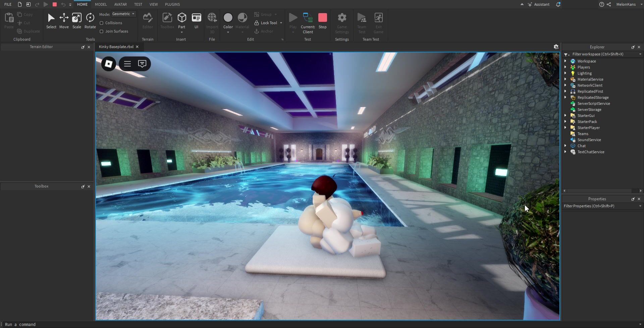Image resolution: width=644 pixels, height=328 pixels.
Task: Open the Mode Geometric dropdown
Action: 123,14
